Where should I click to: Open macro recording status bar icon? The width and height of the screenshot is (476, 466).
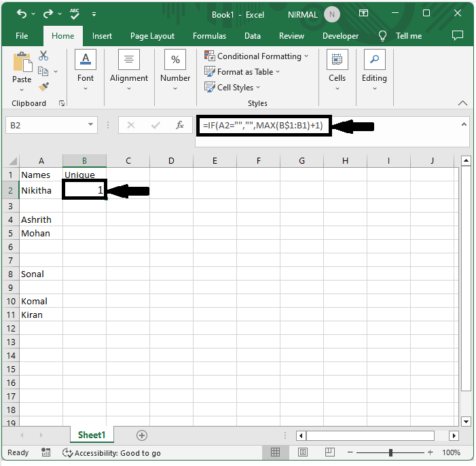46,452
